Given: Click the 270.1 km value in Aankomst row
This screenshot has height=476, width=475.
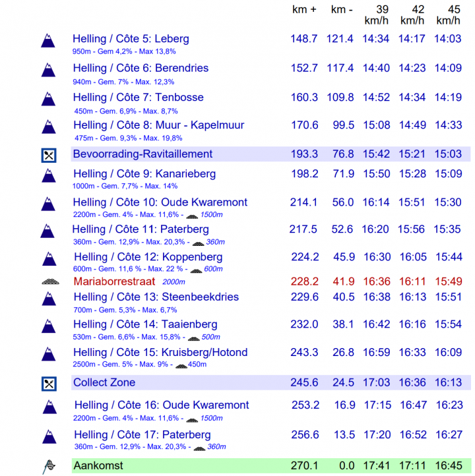Looking at the screenshot, I should [305, 465].
